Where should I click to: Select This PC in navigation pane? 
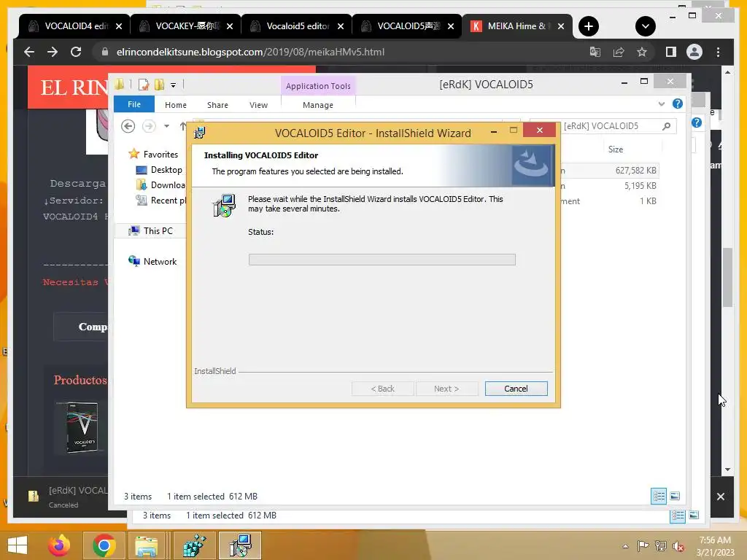(x=150, y=231)
